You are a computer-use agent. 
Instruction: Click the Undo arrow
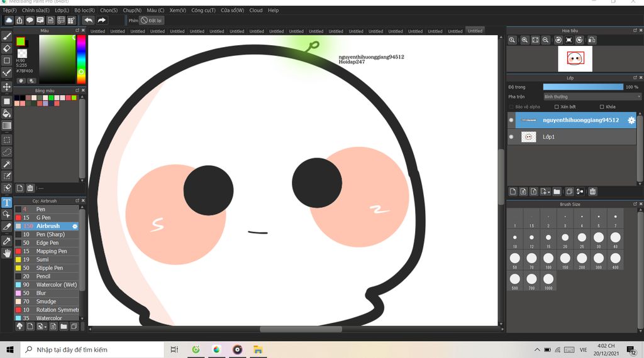tap(88, 20)
